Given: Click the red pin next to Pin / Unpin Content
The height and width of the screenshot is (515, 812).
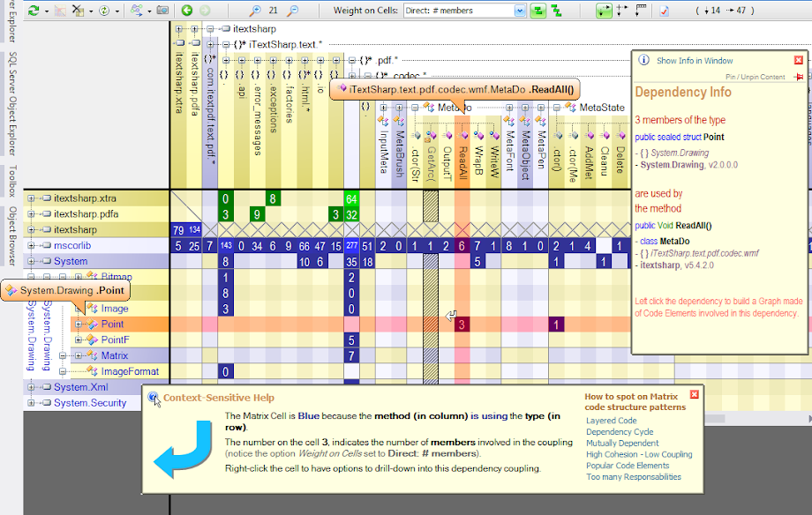Looking at the screenshot, I should (799, 77).
